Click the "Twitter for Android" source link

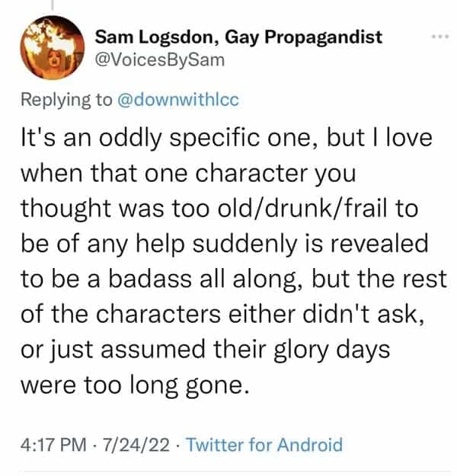tap(264, 444)
